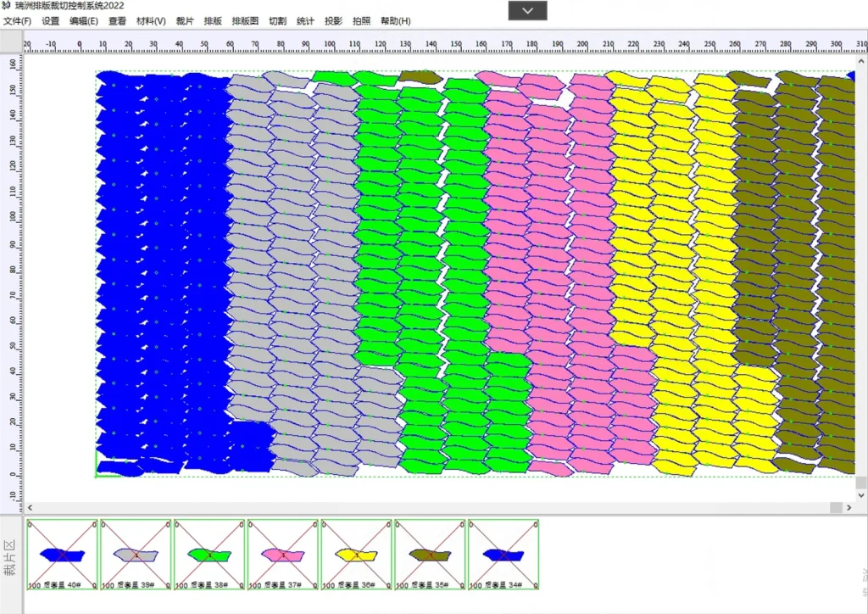Screen dimensions: 868x614
Task: Select the blue 34# piece thumbnail
Action: click(504, 554)
